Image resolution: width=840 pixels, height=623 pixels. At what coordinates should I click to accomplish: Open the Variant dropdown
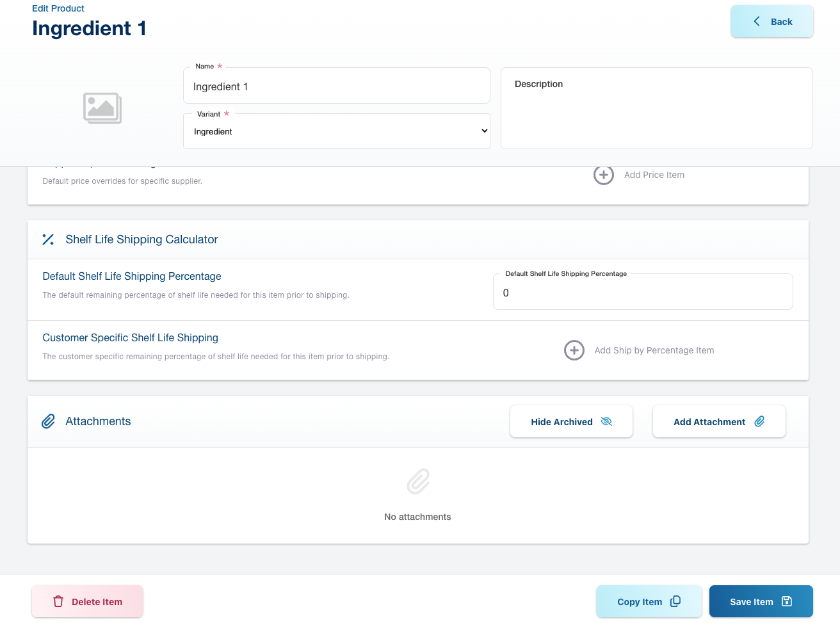337,131
